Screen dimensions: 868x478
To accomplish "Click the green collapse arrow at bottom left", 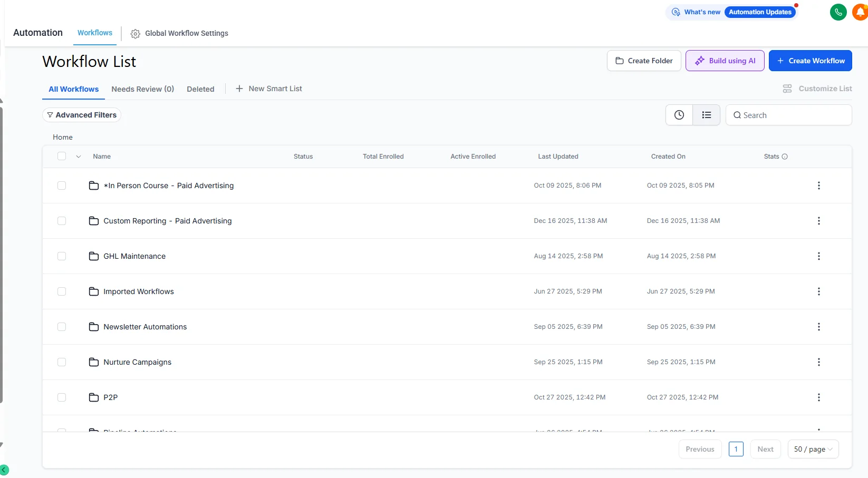I will click(x=4, y=470).
